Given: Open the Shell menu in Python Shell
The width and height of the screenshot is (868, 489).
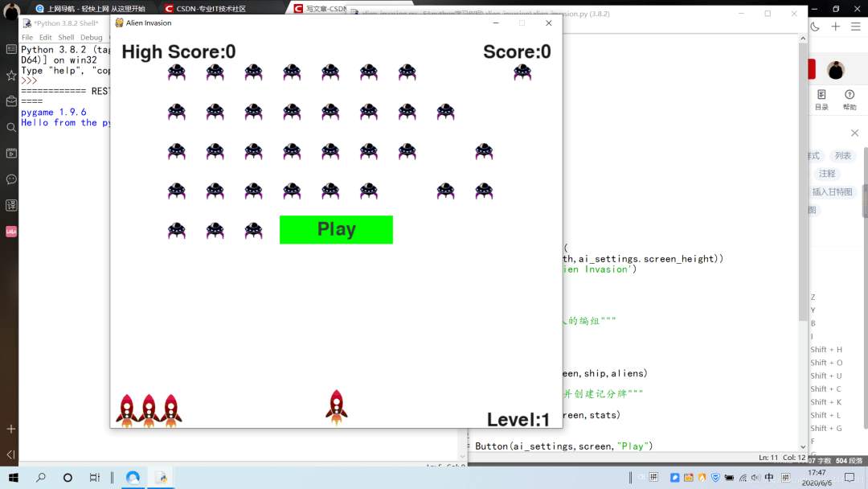Looking at the screenshot, I should pyautogui.click(x=66, y=37).
